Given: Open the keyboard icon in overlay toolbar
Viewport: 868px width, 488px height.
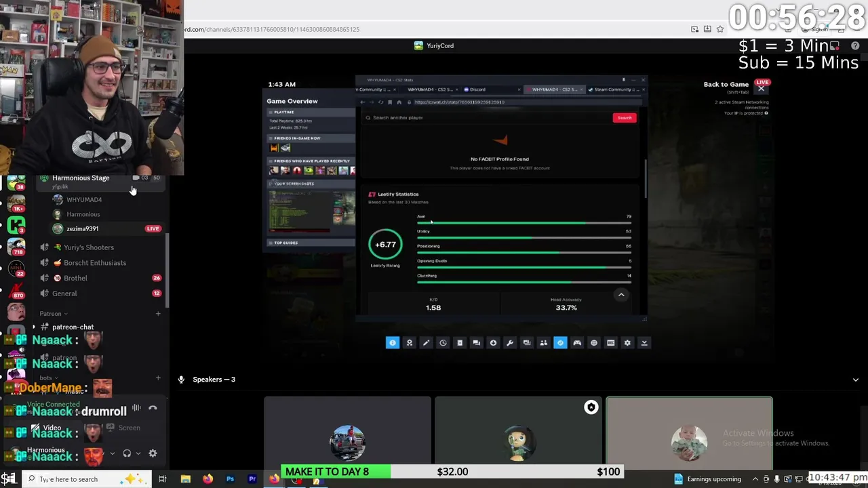Looking at the screenshot, I should [610, 343].
